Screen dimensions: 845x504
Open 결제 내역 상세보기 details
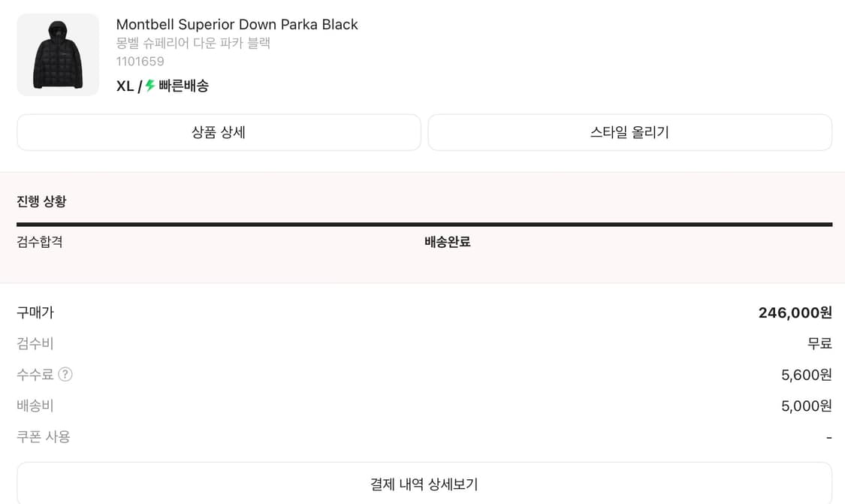tap(422, 484)
